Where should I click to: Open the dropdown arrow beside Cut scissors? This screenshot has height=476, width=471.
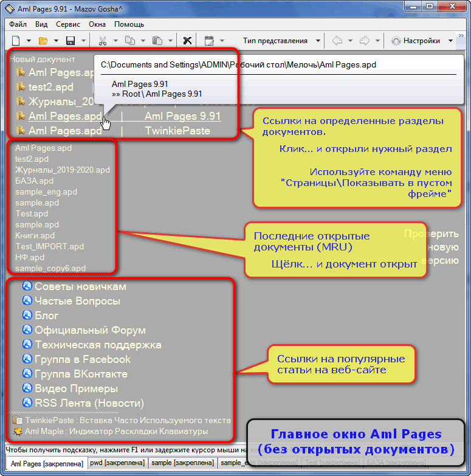(x=115, y=40)
